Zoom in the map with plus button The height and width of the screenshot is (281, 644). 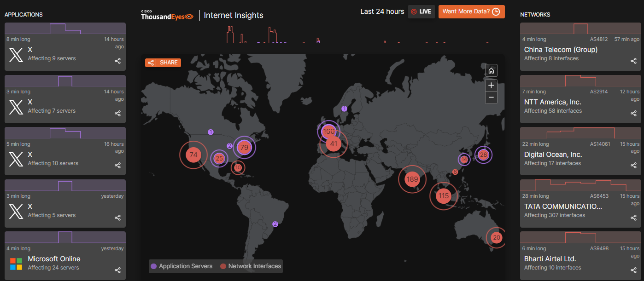click(x=491, y=85)
